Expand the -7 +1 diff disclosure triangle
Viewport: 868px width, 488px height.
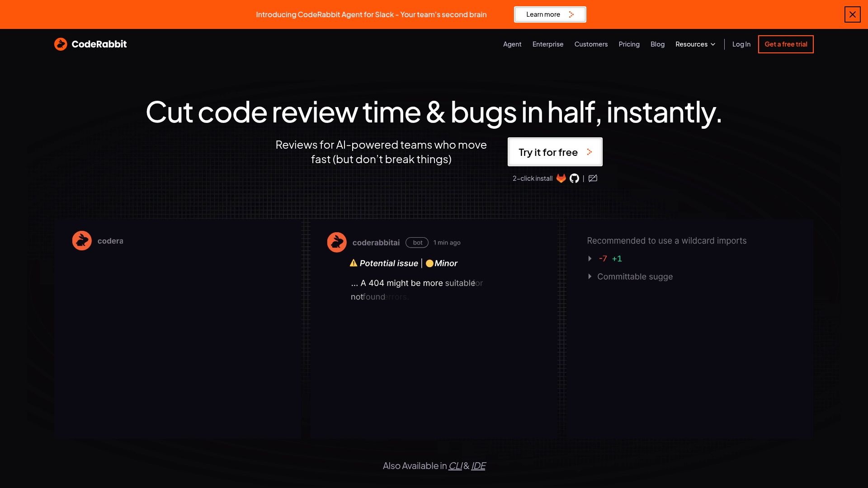coord(590,258)
